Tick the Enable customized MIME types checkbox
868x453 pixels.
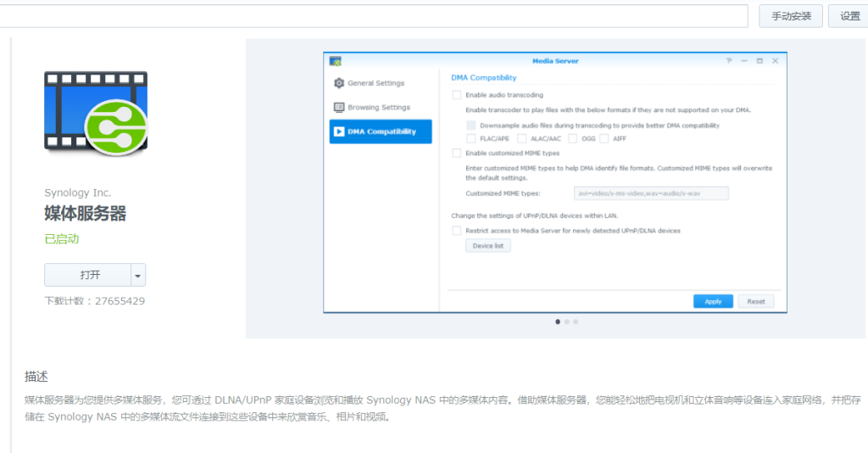457,154
